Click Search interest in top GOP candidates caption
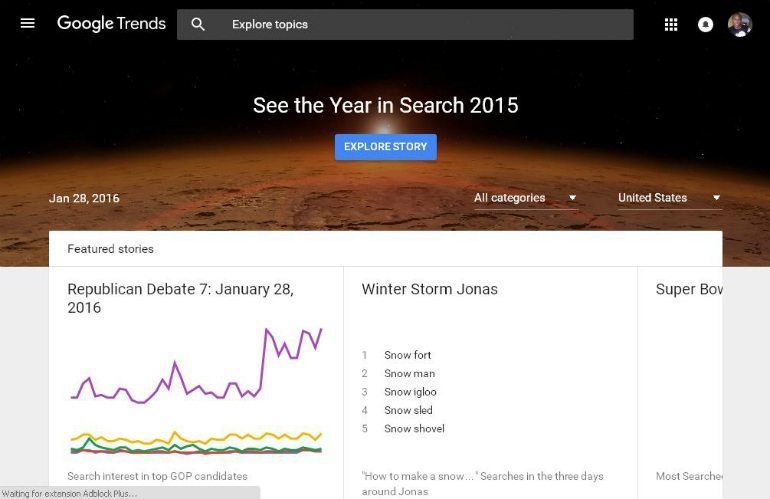The width and height of the screenshot is (770, 499). [x=157, y=476]
